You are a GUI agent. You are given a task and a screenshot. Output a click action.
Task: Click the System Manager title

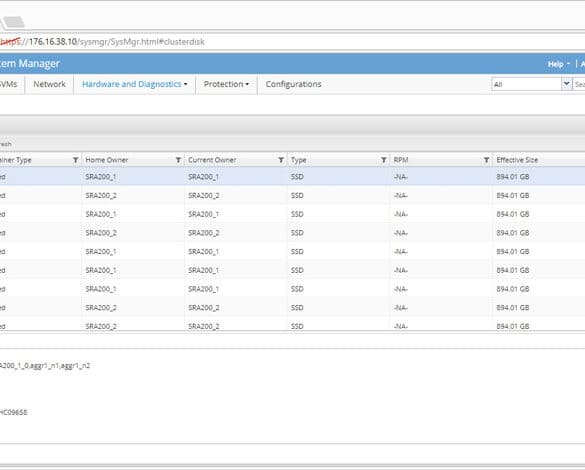(30, 64)
